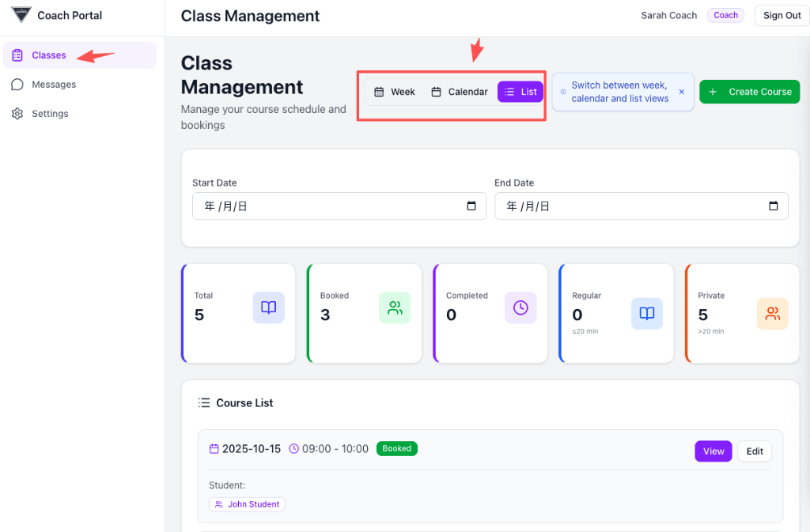
Task: Open the Start Date calendar picker
Action: click(x=471, y=206)
